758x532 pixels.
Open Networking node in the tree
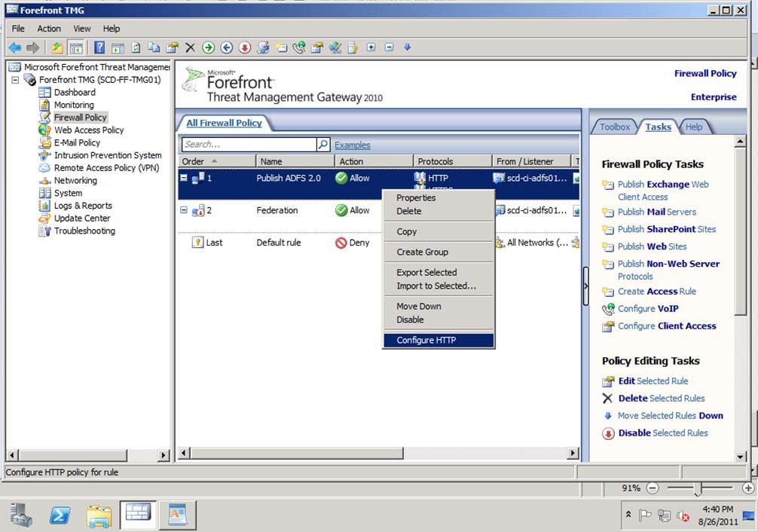click(x=75, y=180)
